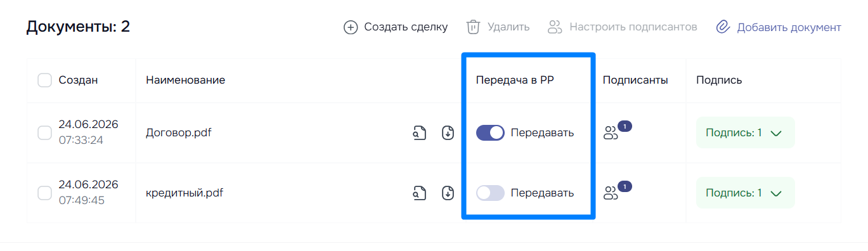The image size is (868, 251).
Task: Preview Договор.pdf with magnifier document icon
Action: pyautogui.click(x=418, y=133)
